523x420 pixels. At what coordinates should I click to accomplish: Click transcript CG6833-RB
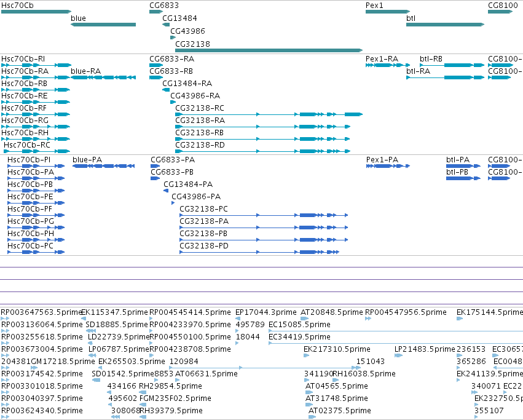pos(171,71)
